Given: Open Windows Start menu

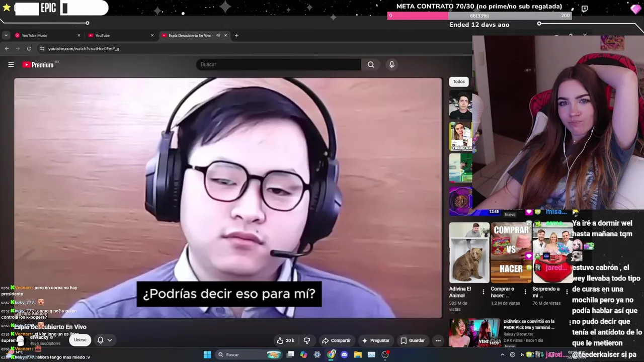Looking at the screenshot, I should coord(207,354).
